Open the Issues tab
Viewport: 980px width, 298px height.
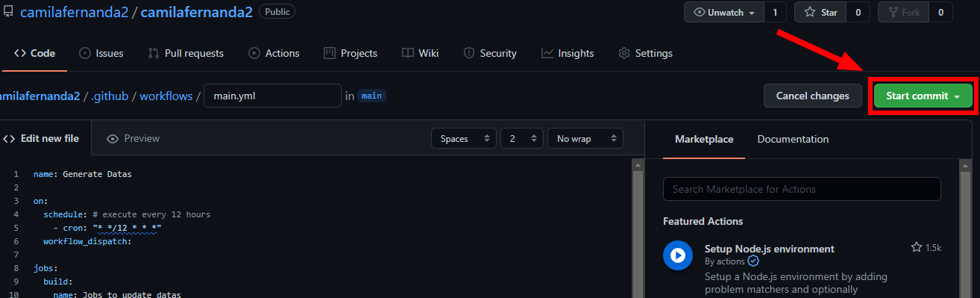[x=101, y=53]
